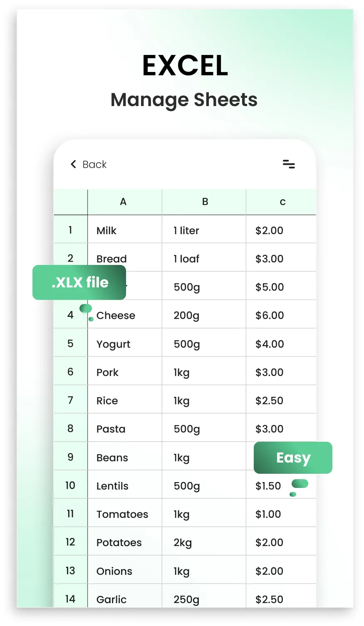
Task: Select the Potatoes 2kg cell
Action: point(204,542)
